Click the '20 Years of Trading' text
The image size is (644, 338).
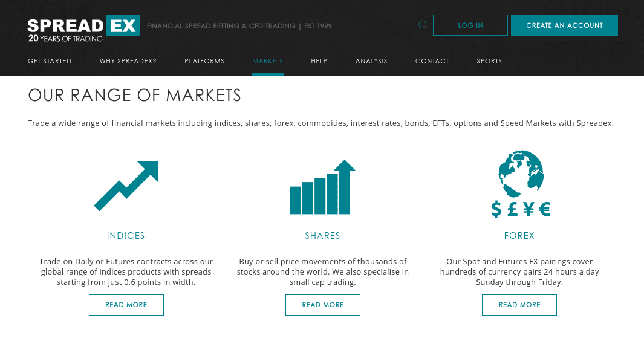[65, 39]
